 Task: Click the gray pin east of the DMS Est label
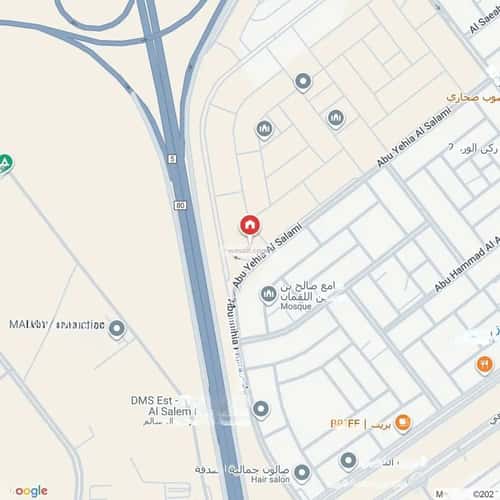pyautogui.click(x=261, y=409)
